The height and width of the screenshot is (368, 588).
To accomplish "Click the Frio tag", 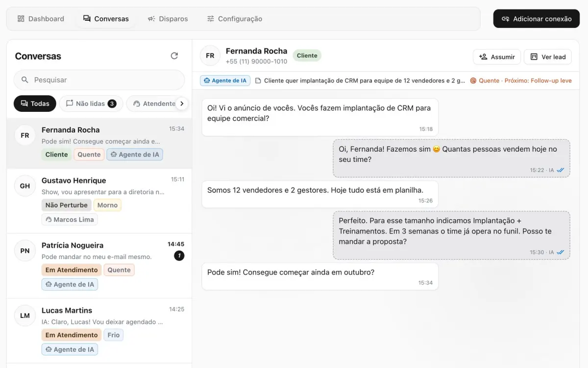I will click(113, 335).
